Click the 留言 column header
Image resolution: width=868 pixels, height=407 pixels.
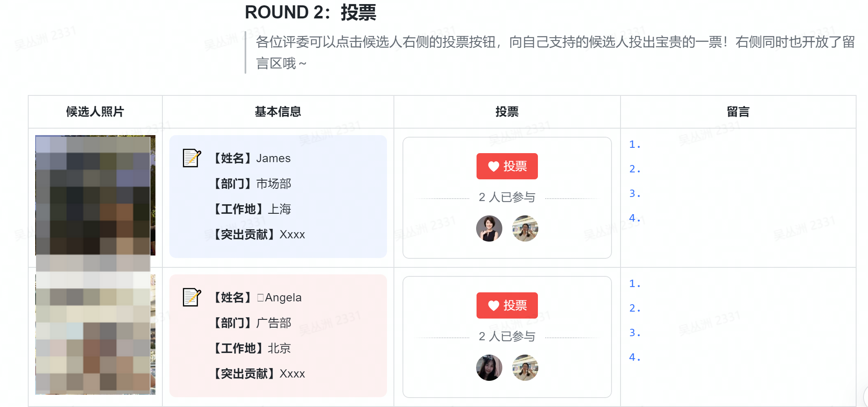click(738, 112)
